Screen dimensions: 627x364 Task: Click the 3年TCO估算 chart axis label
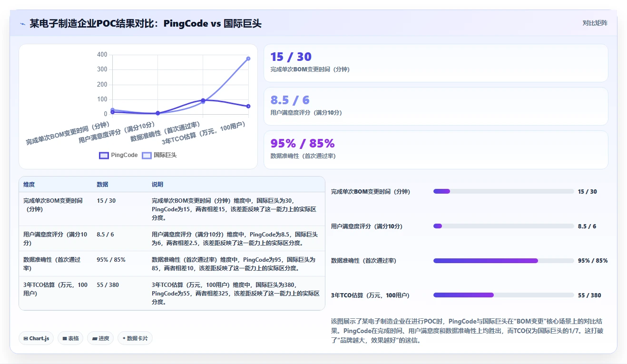204,133
